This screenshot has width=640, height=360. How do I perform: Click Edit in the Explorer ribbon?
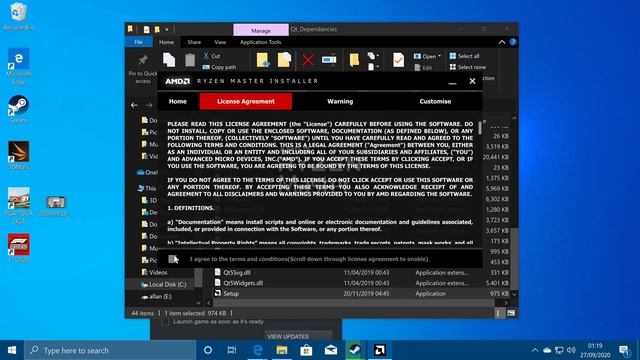(423, 68)
